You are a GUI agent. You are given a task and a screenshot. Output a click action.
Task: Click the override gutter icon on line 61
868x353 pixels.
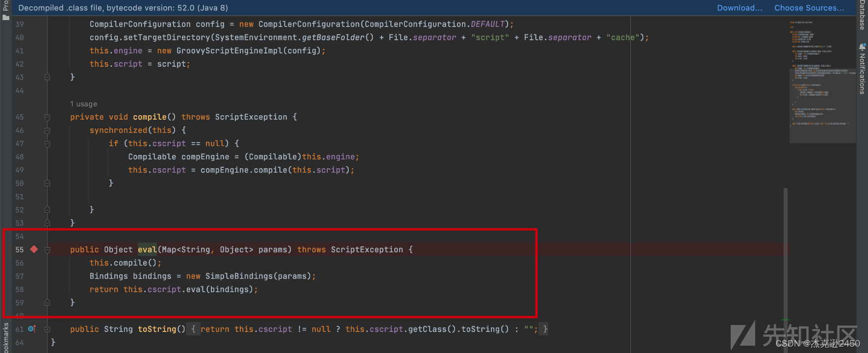coord(32,329)
